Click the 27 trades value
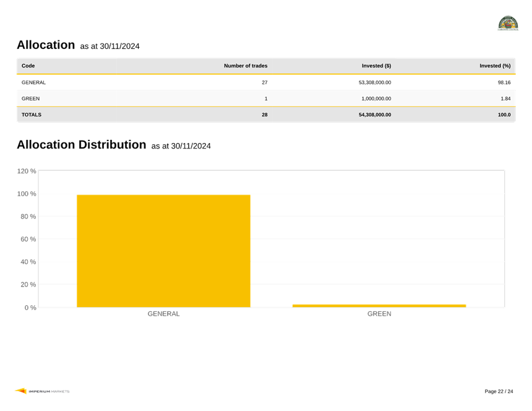This screenshot has width=532, height=411. pyautogui.click(x=265, y=82)
